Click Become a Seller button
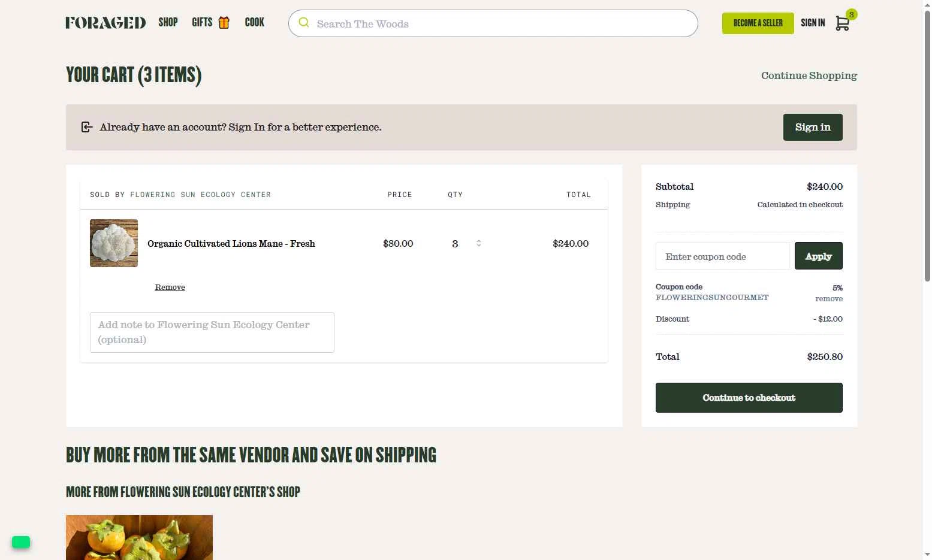The image size is (932, 560). [x=758, y=23]
